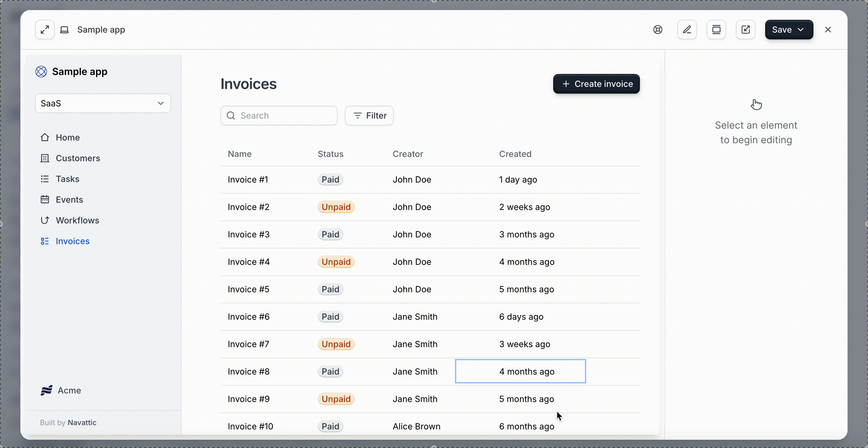Image resolution: width=868 pixels, height=448 pixels.
Task: Click the preview layout icon in header
Action: coord(716,30)
